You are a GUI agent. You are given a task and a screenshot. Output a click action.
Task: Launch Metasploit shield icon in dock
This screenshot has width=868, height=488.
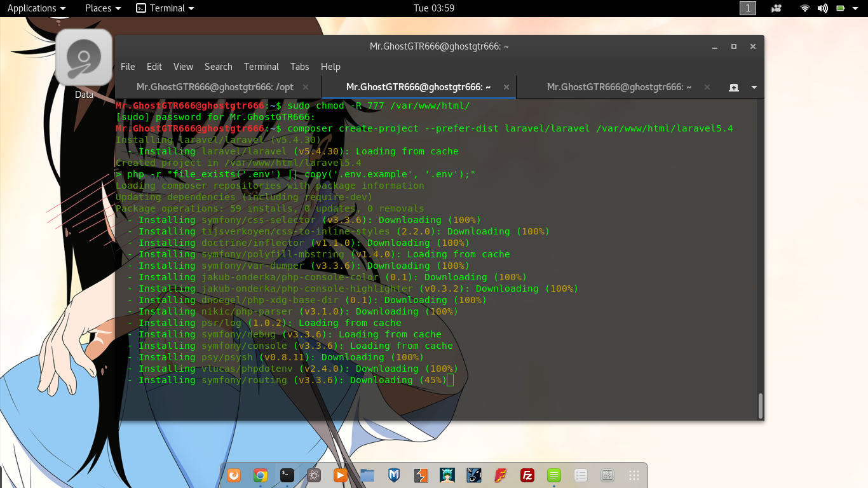tap(394, 475)
